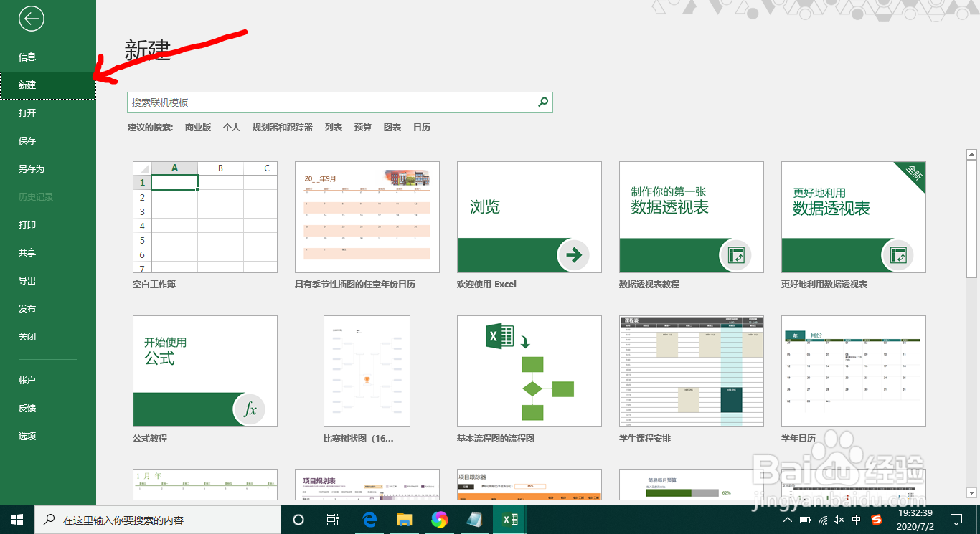Open the 选项 (Options) dialog
The height and width of the screenshot is (534, 980).
[x=27, y=436]
